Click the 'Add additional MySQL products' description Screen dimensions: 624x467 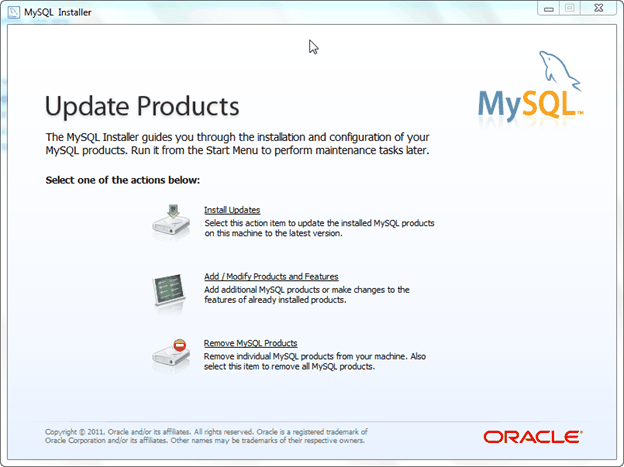point(307,295)
